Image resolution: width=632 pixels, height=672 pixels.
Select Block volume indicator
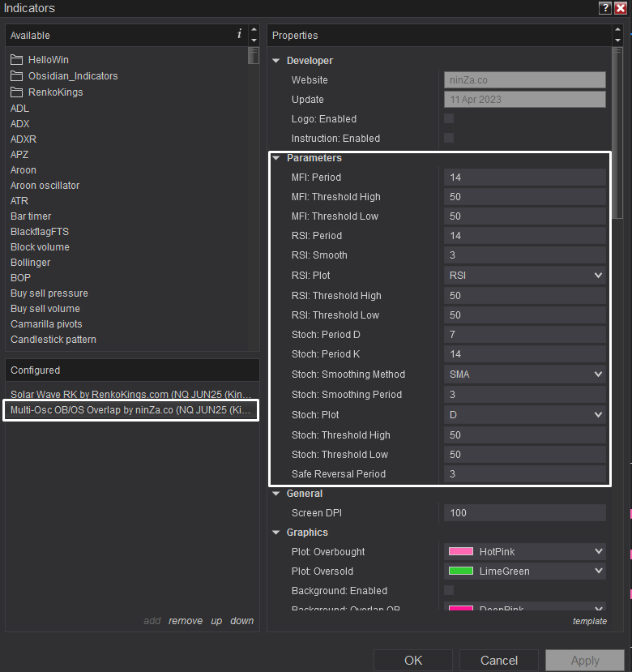[40, 247]
